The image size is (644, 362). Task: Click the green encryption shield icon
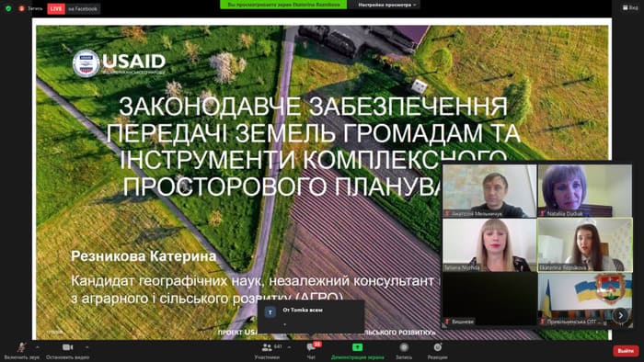tap(8, 8)
